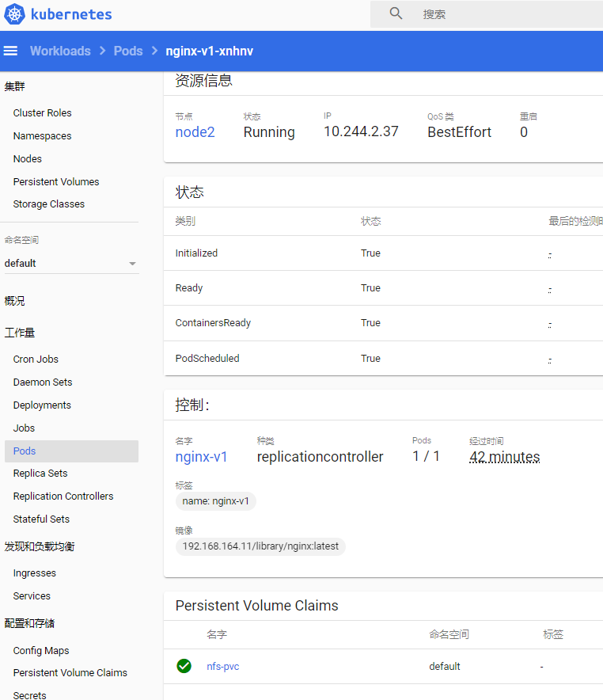Open nginx-v1 replication controller link
603x700 pixels.
[x=201, y=457]
